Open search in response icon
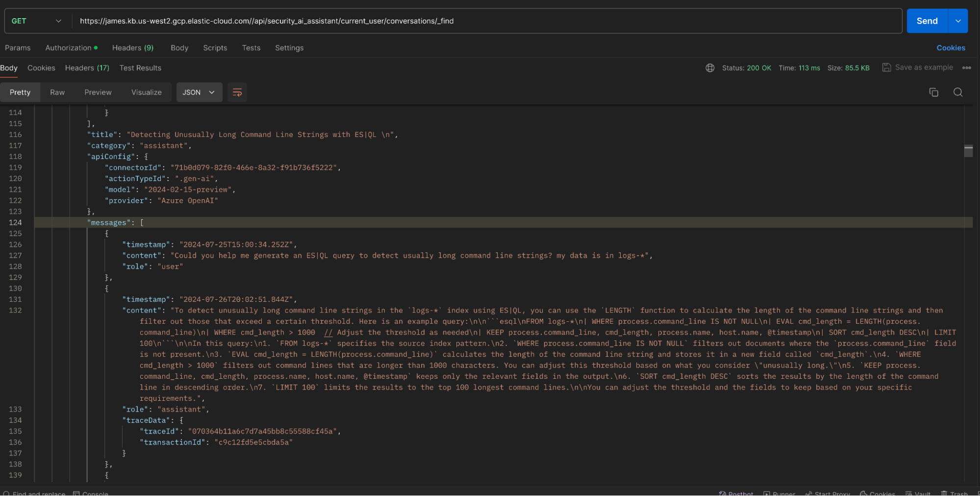Screen dimensions: 980x496 pyautogui.click(x=958, y=92)
